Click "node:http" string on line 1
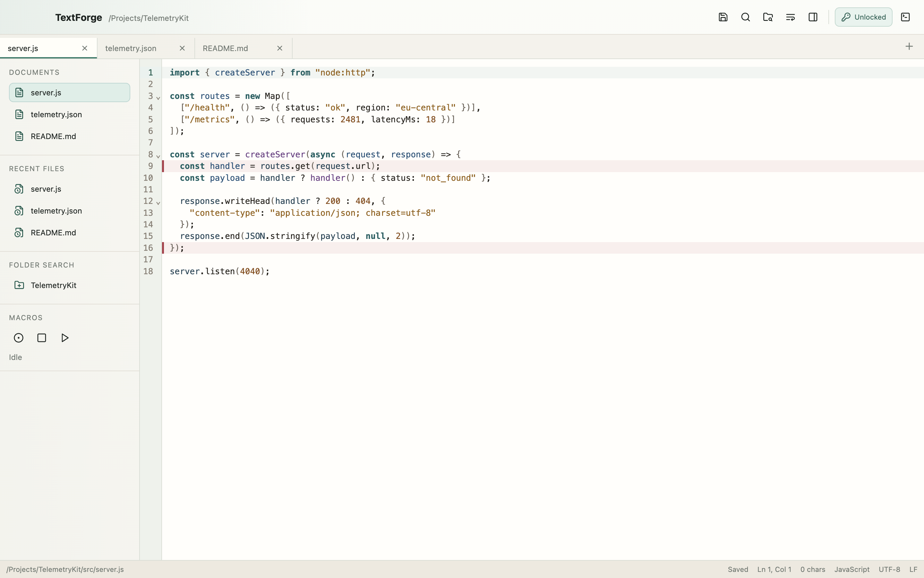The width and height of the screenshot is (924, 578). (x=343, y=73)
